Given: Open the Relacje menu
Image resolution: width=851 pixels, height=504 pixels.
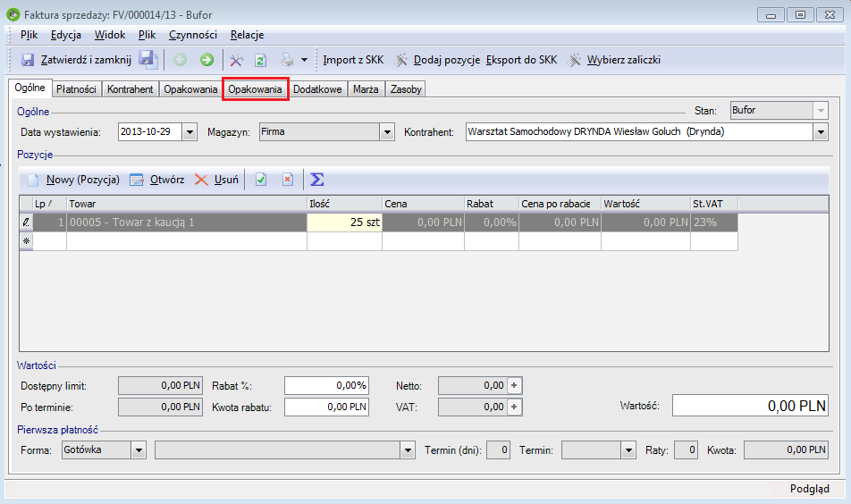Looking at the screenshot, I should 247,35.
